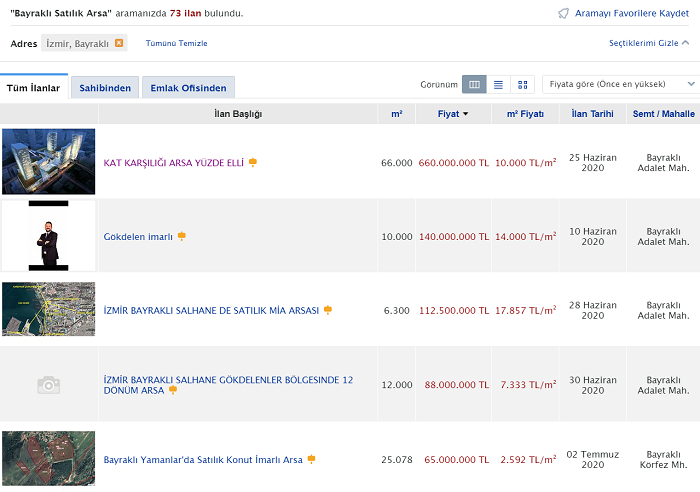Image resolution: width=700 pixels, height=492 pixels.
Task: Click 17.857 TL/m² unit price
Action: [x=525, y=310]
